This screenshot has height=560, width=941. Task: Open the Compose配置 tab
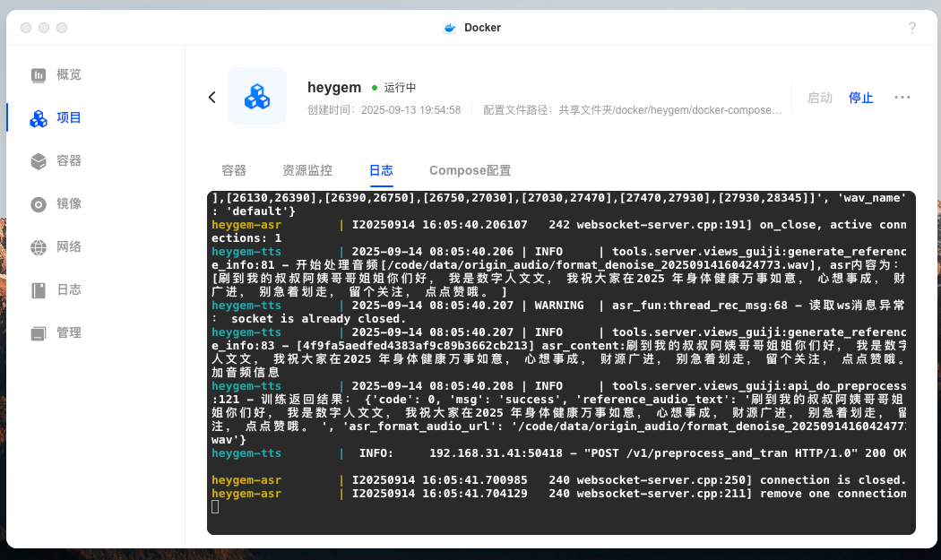(470, 170)
